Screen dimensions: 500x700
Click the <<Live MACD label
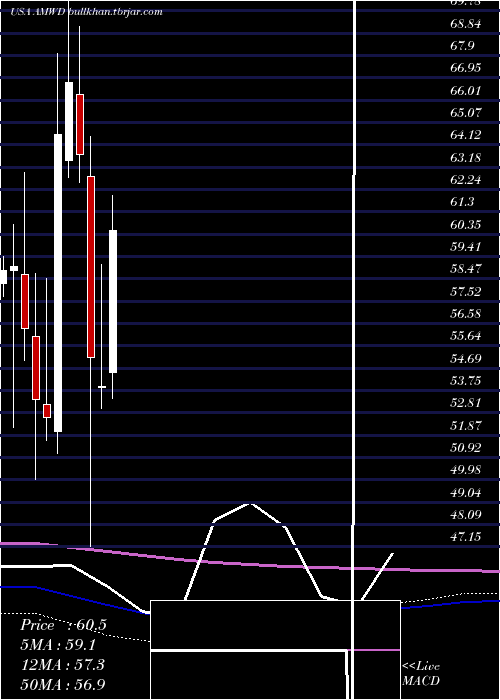tap(421, 673)
